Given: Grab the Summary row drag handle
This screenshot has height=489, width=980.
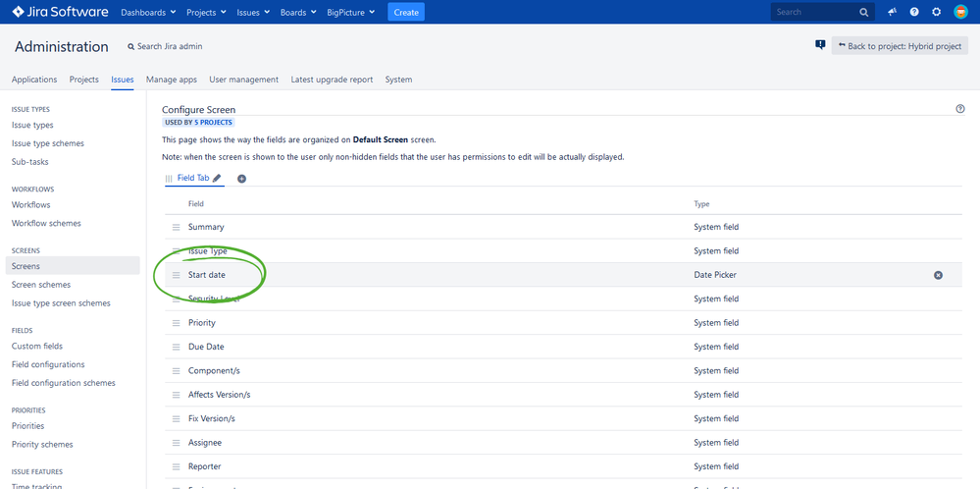Looking at the screenshot, I should [177, 227].
